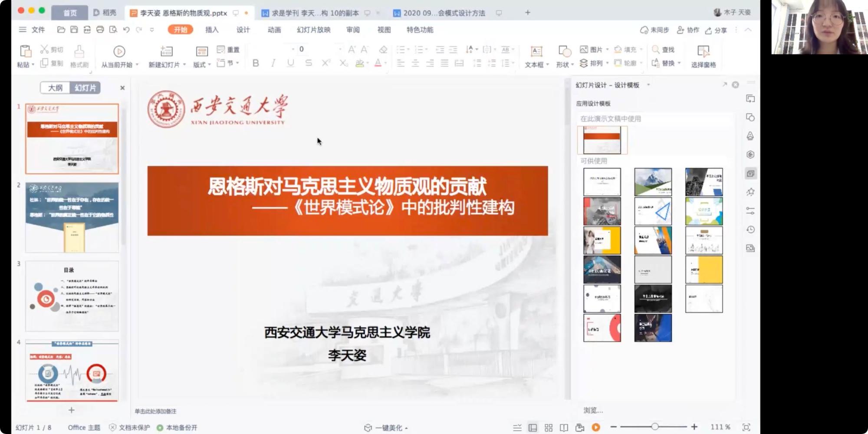868x434 pixels.
Task: Click the Print icon in quick toolbar
Action: [100, 30]
